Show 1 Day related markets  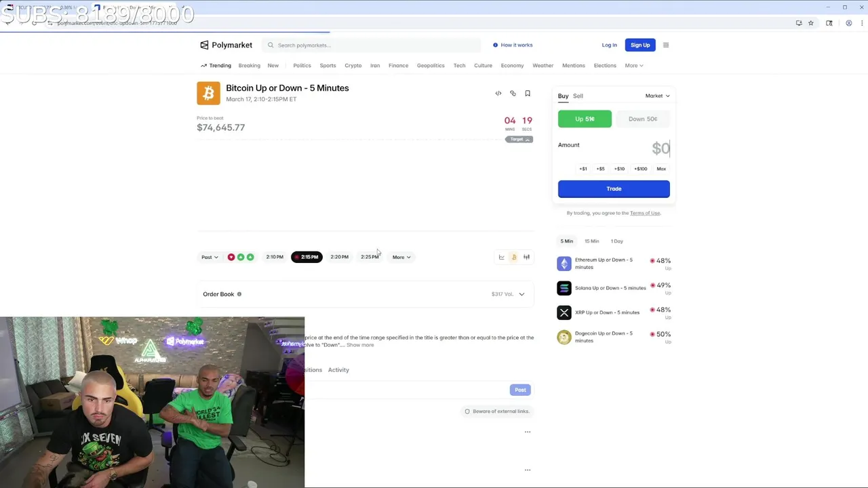click(616, 241)
